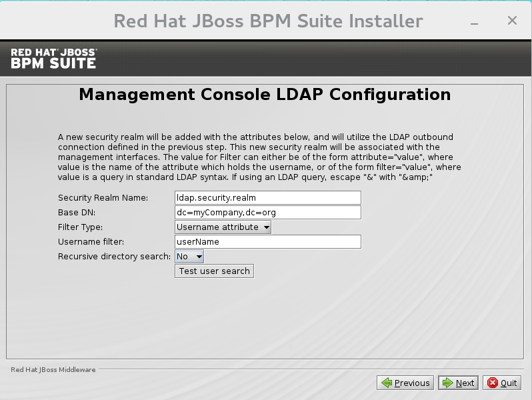Viewport: 532px width, 400px height.
Task: Focus the Security Realm Name field
Action: [267, 198]
